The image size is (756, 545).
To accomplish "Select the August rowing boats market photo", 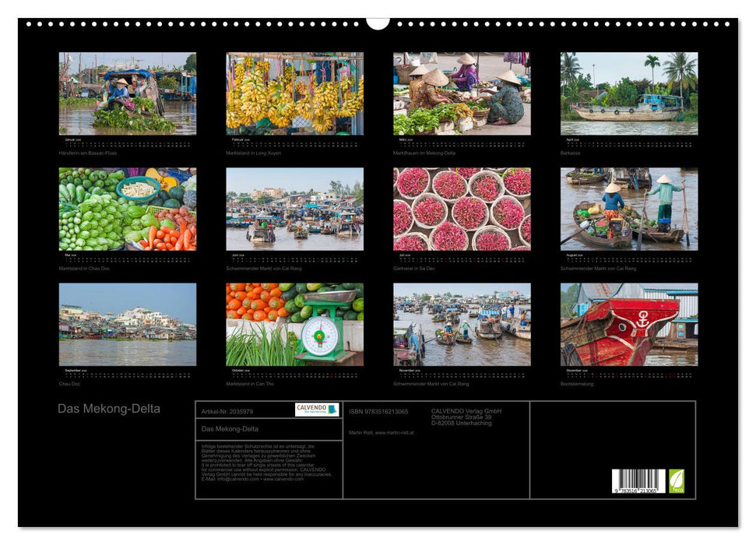I will [x=629, y=209].
